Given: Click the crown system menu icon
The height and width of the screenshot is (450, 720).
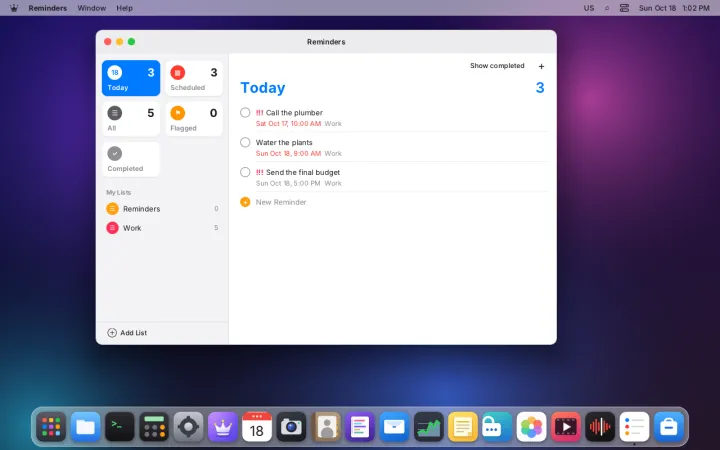Looking at the screenshot, I should point(14,8).
